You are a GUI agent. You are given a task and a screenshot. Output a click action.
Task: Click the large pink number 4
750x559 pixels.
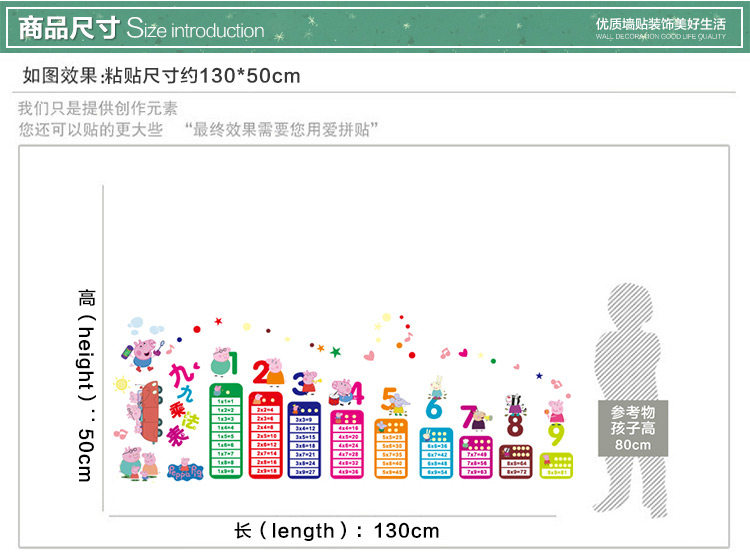coord(358,393)
